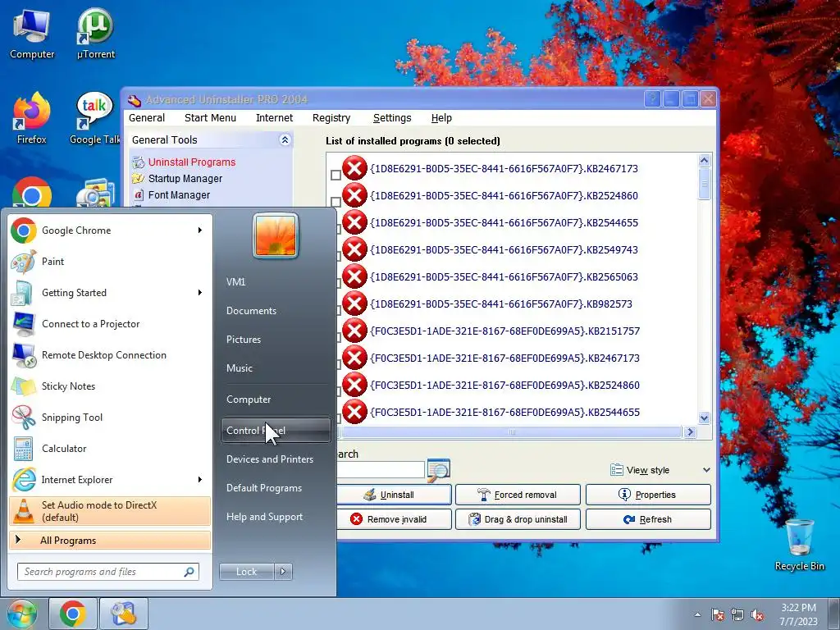The height and width of the screenshot is (630, 840).
Task: Click the muted volume tray icon
Action: [757, 615]
